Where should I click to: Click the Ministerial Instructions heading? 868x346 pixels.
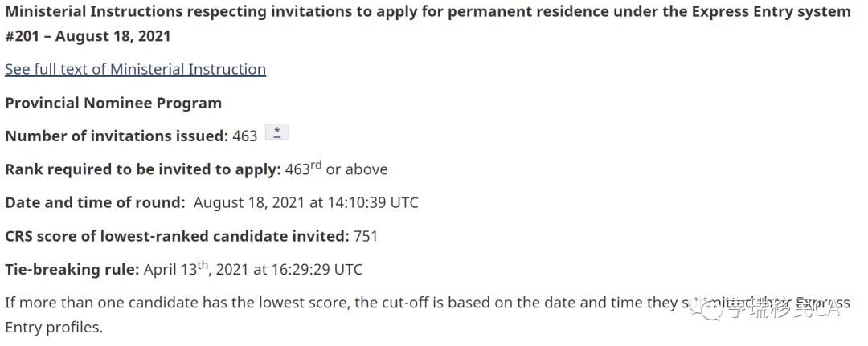[428, 11]
